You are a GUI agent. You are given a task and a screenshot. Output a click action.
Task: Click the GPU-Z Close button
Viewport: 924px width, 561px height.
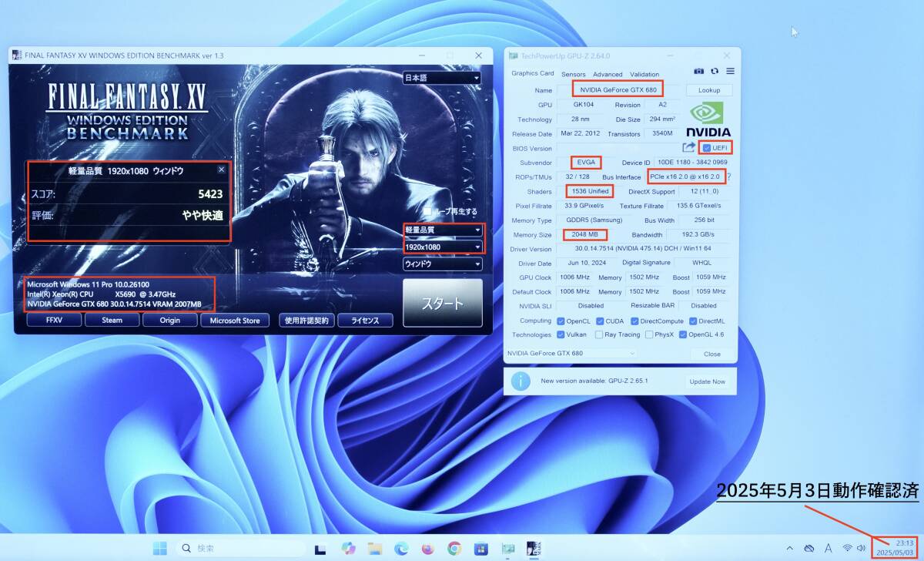coord(712,354)
